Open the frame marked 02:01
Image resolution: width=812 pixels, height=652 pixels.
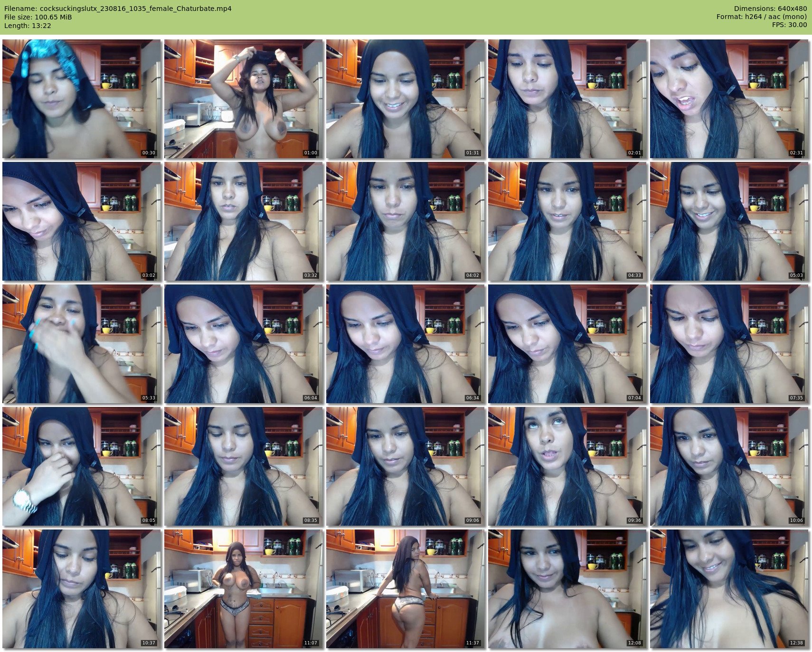click(567, 99)
